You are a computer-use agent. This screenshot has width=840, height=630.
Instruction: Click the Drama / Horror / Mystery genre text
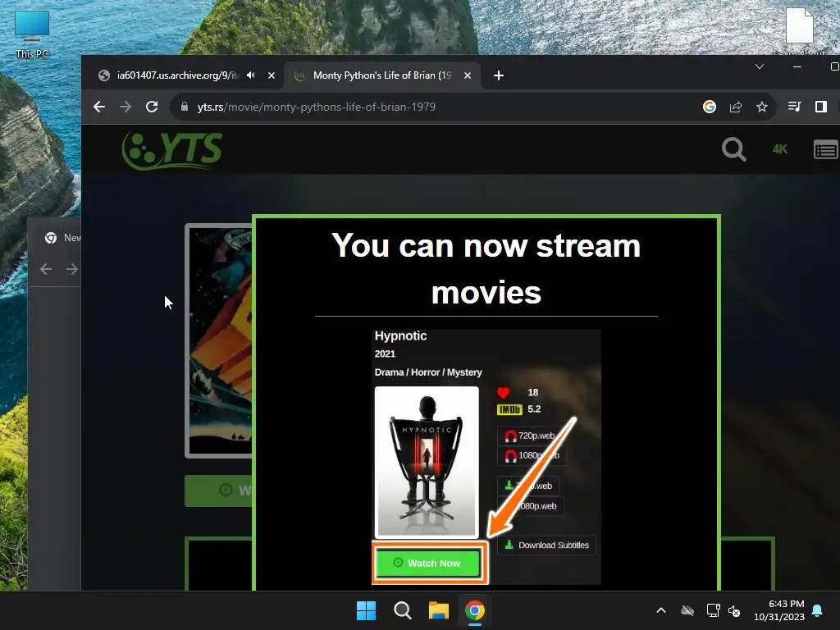[428, 372]
